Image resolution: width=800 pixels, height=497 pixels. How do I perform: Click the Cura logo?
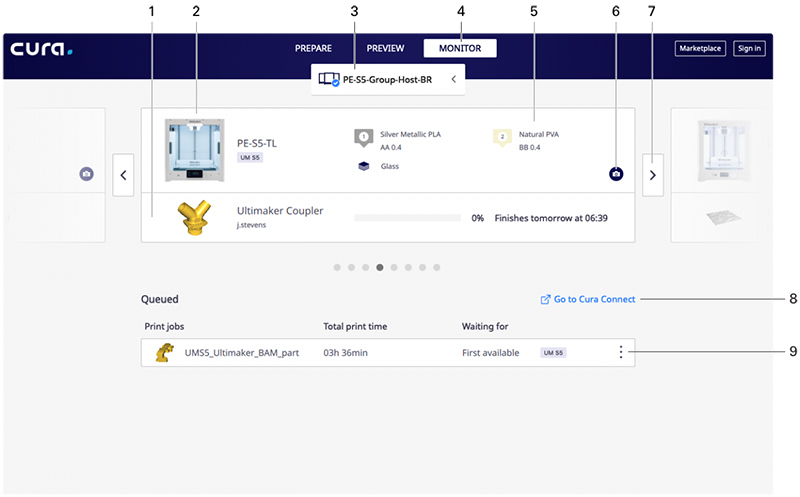(x=41, y=48)
